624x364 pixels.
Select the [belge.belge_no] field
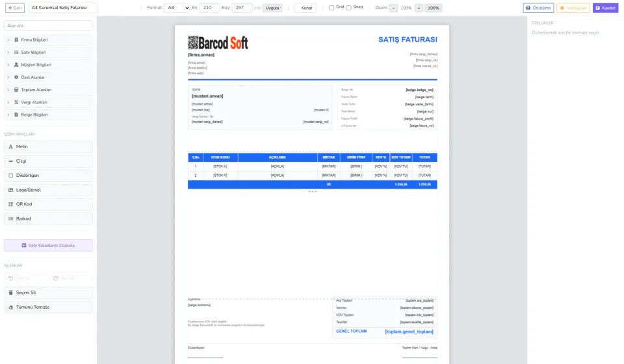click(x=419, y=90)
